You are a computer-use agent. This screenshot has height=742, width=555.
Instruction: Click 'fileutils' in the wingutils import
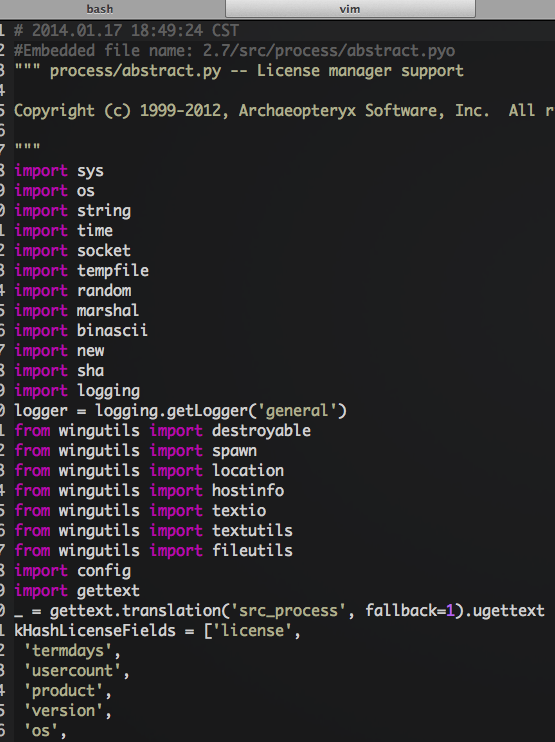(252, 550)
